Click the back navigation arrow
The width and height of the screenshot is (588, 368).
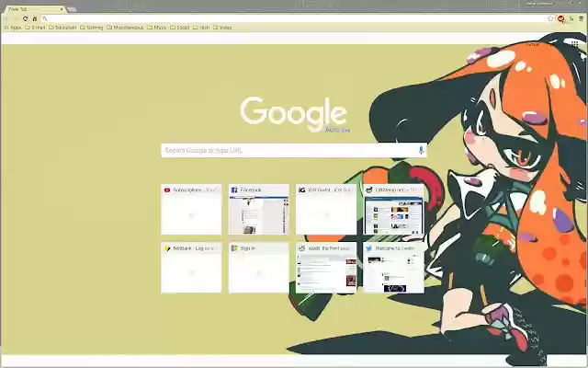[6, 18]
